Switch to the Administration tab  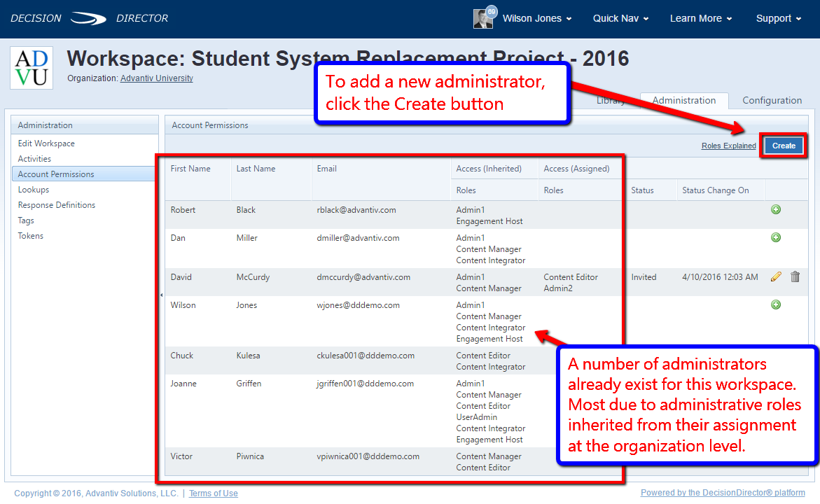684,100
